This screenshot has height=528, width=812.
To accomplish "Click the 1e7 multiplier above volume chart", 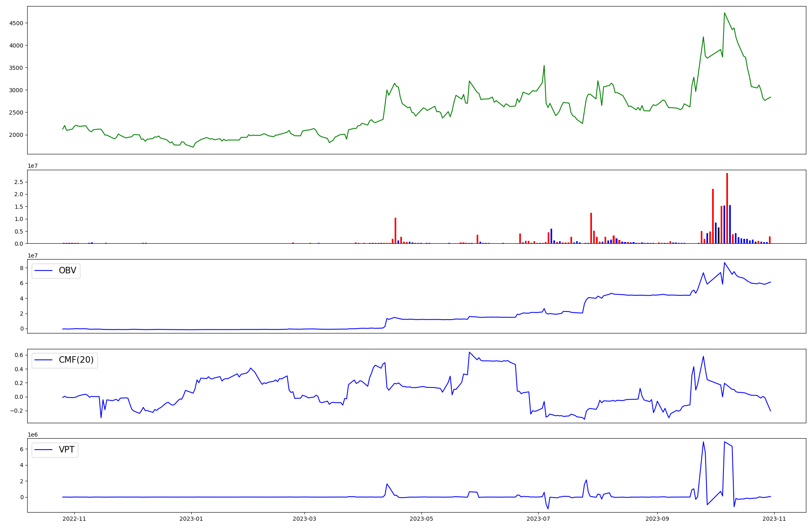I will (x=33, y=166).
